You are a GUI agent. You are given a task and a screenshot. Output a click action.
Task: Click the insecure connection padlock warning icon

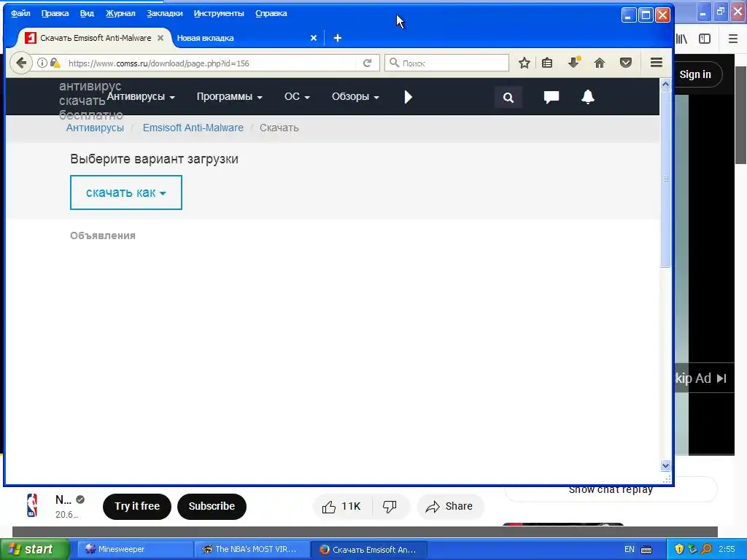55,63
